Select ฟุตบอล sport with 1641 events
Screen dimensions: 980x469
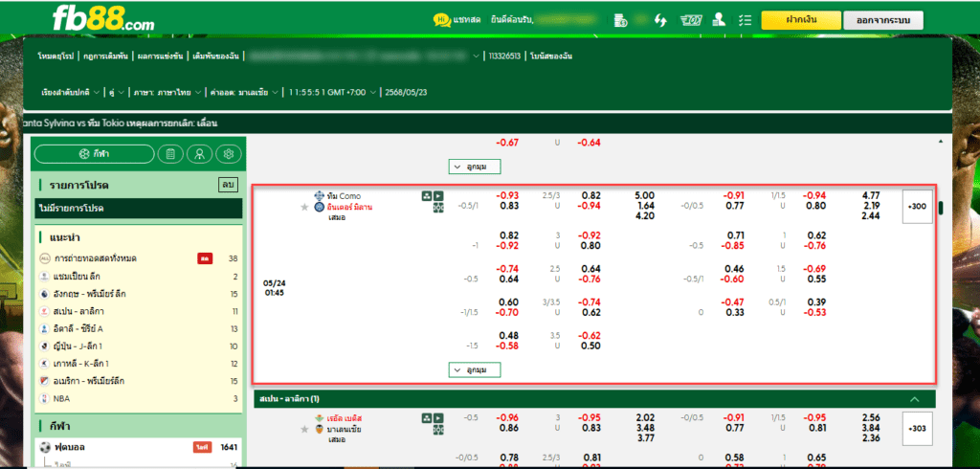138,447
